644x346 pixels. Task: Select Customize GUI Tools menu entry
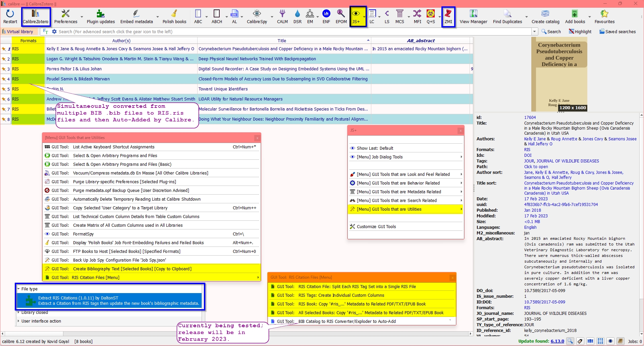point(376,227)
